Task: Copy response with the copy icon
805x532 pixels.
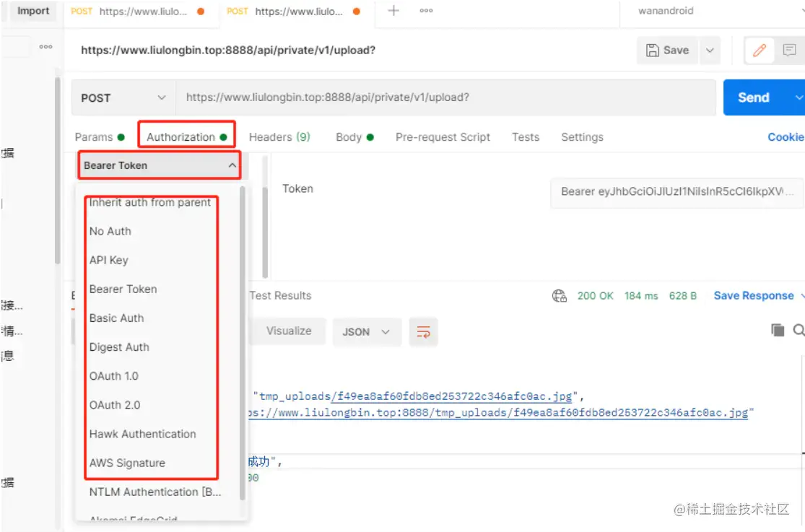Action: coord(778,330)
